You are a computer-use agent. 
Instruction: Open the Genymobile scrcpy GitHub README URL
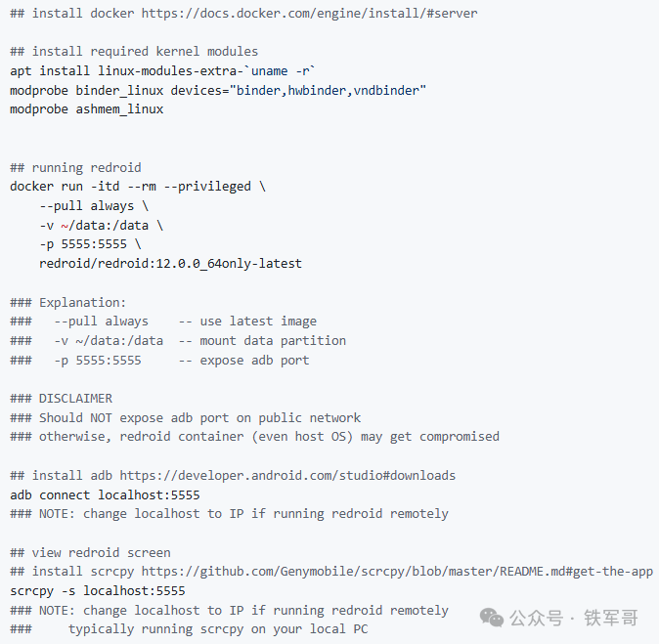397,572
